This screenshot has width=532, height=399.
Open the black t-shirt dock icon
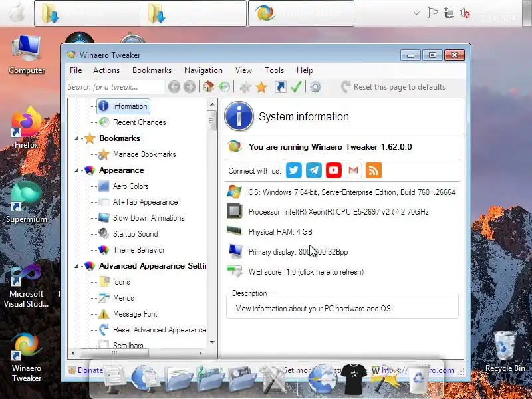[354, 378]
